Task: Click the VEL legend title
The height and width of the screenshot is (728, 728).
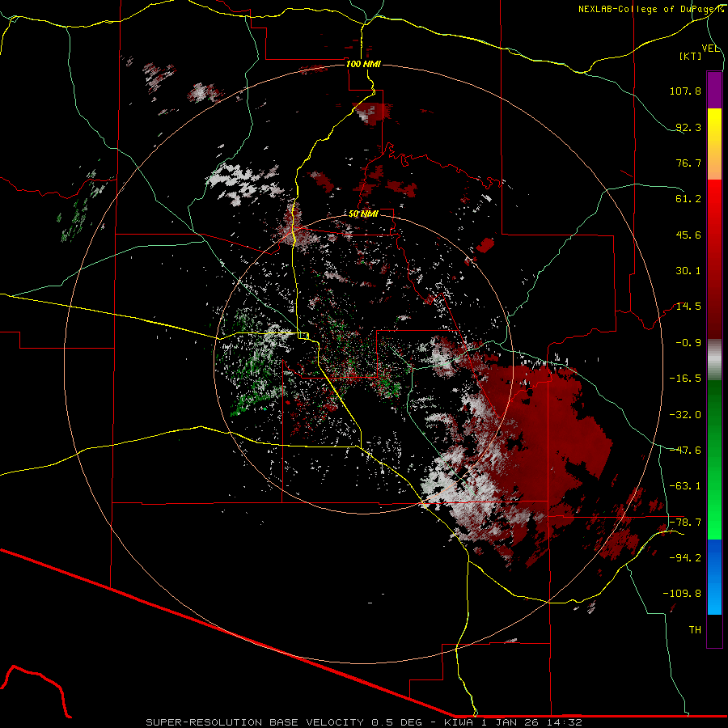Action: (x=710, y=49)
